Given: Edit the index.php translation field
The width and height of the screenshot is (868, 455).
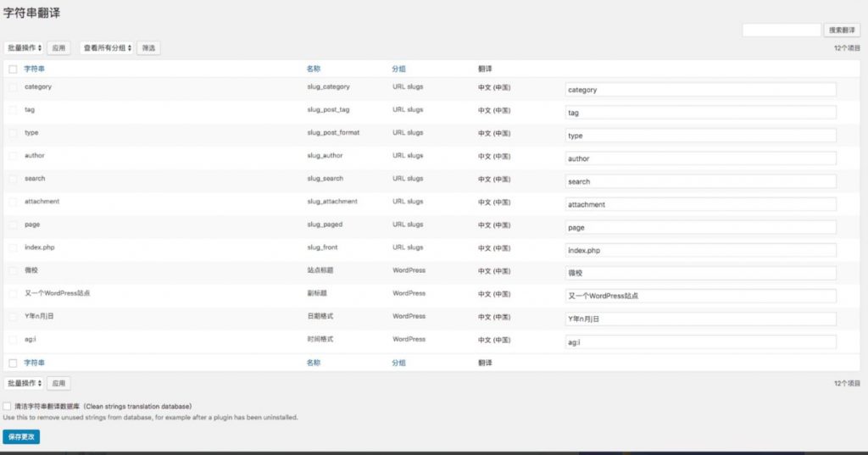Looking at the screenshot, I should (x=700, y=250).
